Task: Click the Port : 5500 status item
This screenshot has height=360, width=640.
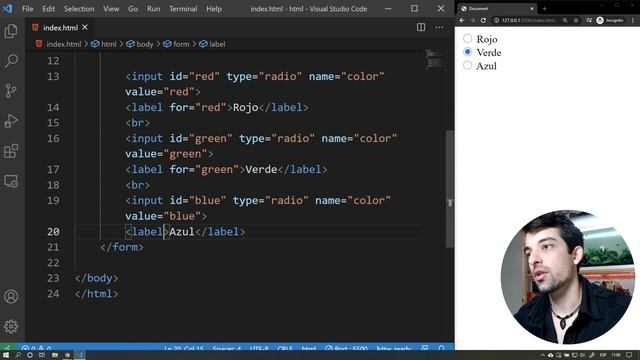Action: [347, 348]
